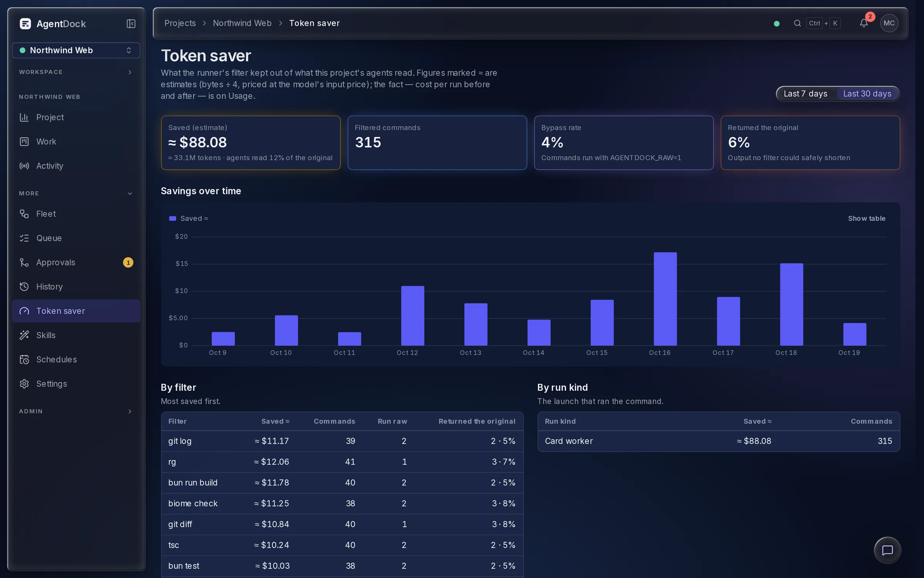The height and width of the screenshot is (578, 924).
Task: Click the biome check filter row
Action: 342,504
